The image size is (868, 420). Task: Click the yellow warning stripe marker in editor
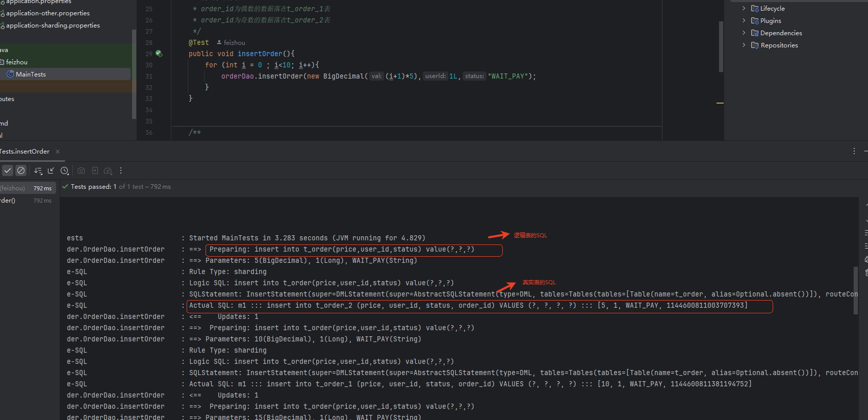click(720, 103)
